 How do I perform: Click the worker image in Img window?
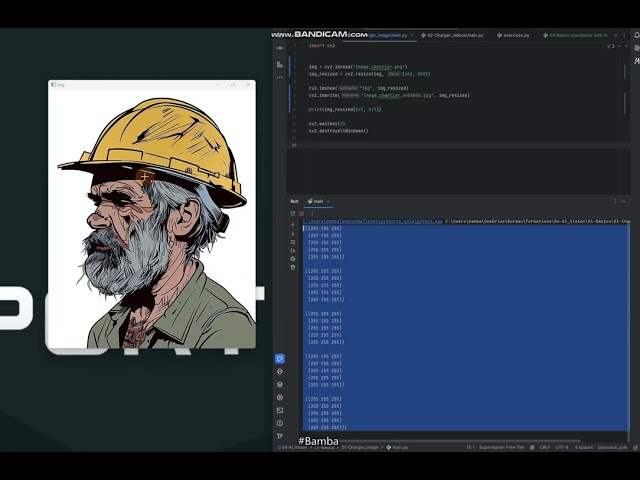[x=152, y=218]
